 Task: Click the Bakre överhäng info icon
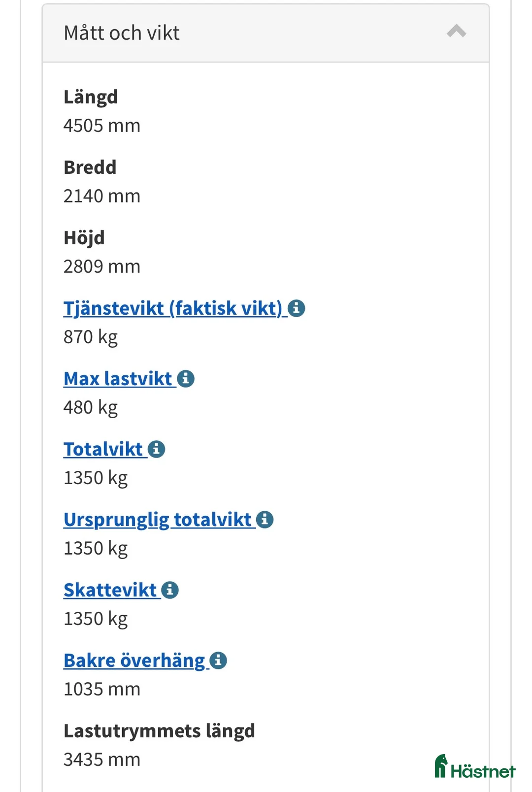click(218, 660)
